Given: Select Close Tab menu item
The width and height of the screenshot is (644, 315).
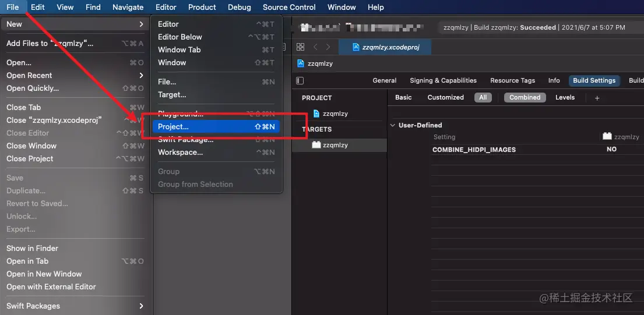Looking at the screenshot, I should tap(75, 108).
